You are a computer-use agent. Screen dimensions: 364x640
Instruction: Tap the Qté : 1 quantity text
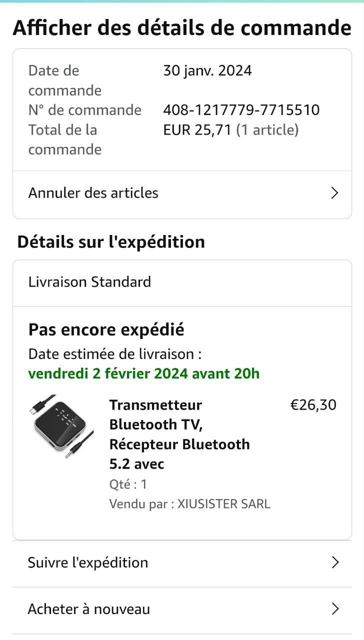coord(128,484)
